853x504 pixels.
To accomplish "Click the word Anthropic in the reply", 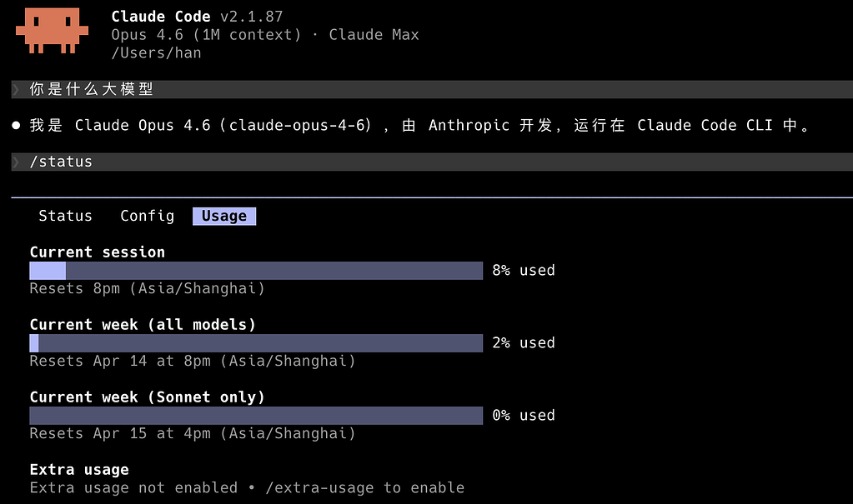I will (469, 126).
